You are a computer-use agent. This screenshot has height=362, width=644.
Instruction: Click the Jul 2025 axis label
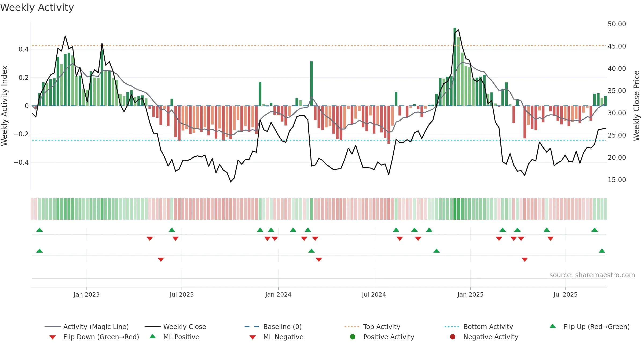565,294
